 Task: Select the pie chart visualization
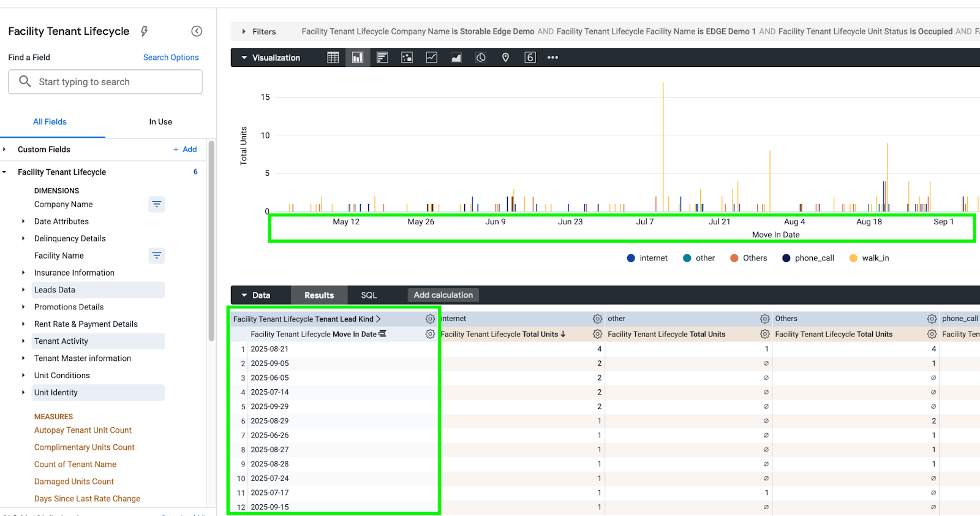481,58
